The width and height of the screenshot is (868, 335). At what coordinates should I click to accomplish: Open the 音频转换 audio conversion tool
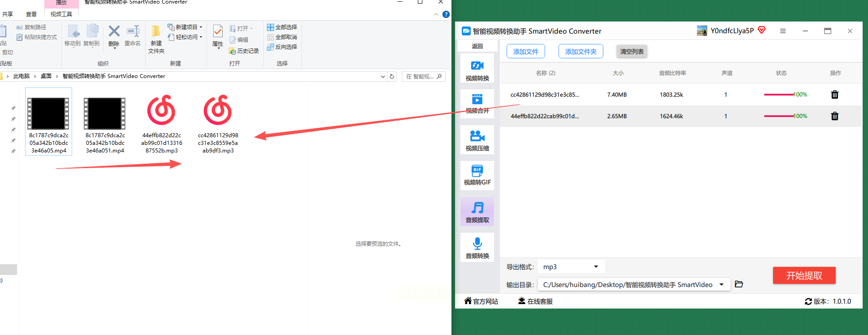(x=477, y=248)
